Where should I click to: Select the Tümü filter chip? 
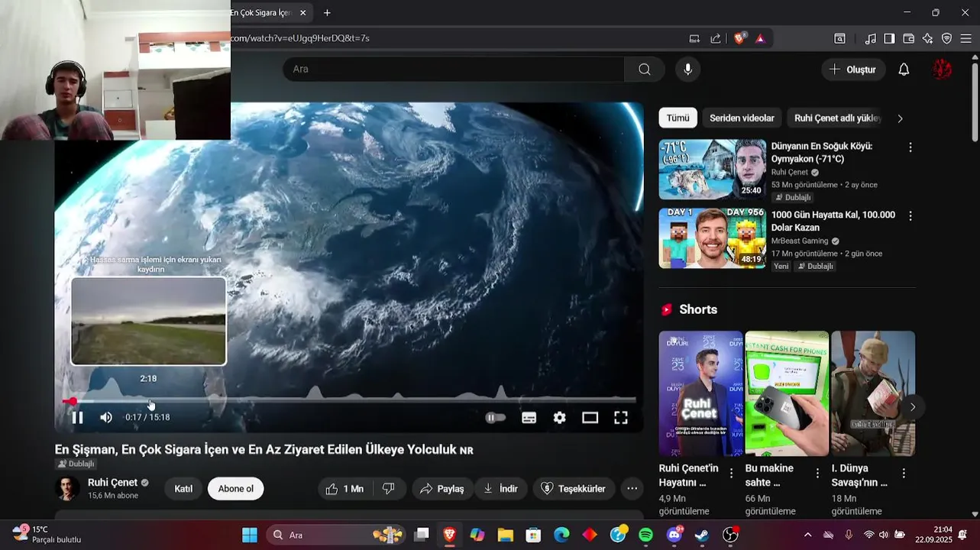coord(678,118)
